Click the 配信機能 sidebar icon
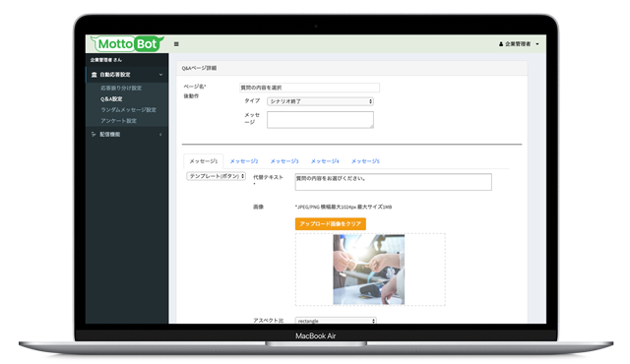The image size is (630, 364). (x=94, y=135)
